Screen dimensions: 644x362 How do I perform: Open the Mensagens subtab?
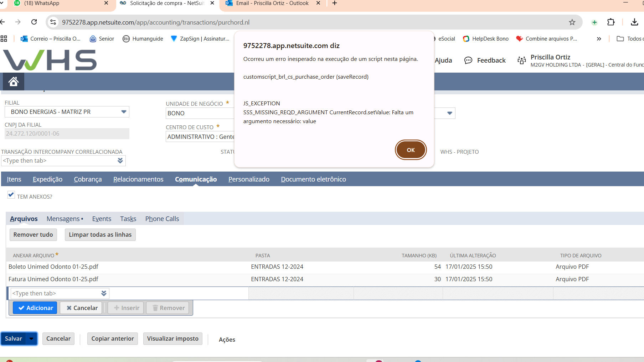[63, 219]
